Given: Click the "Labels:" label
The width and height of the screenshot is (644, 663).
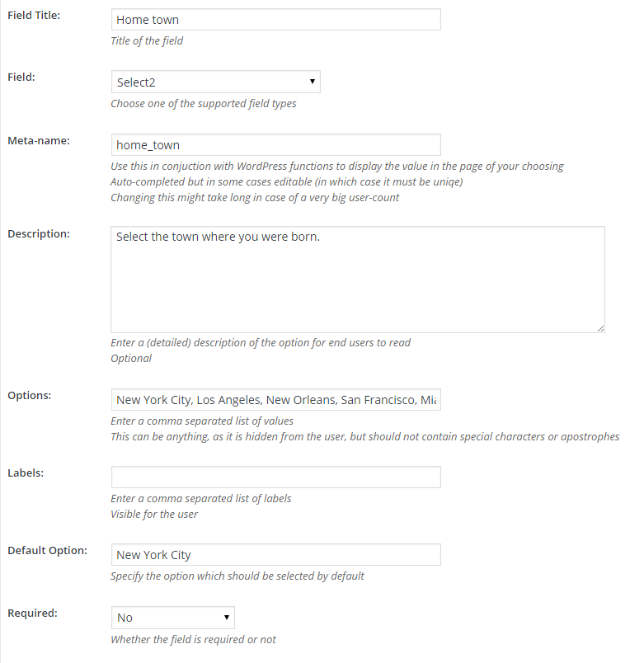Looking at the screenshot, I should point(26,473).
